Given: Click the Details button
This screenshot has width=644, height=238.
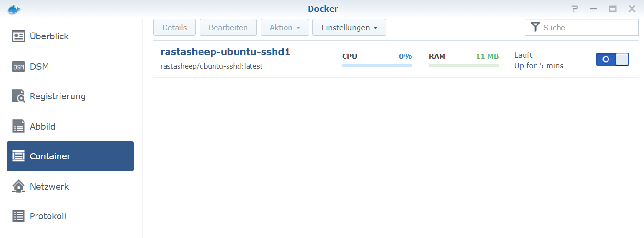Looking at the screenshot, I should click(x=174, y=27).
